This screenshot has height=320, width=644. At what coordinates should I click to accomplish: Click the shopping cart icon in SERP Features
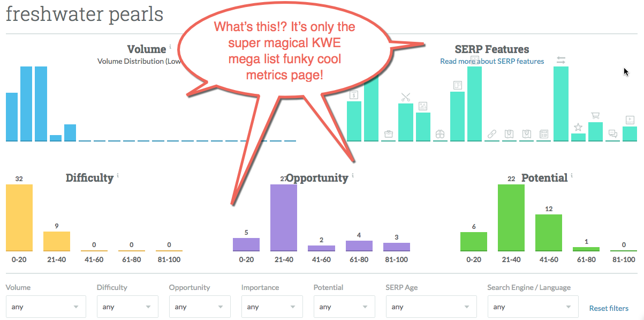click(595, 115)
